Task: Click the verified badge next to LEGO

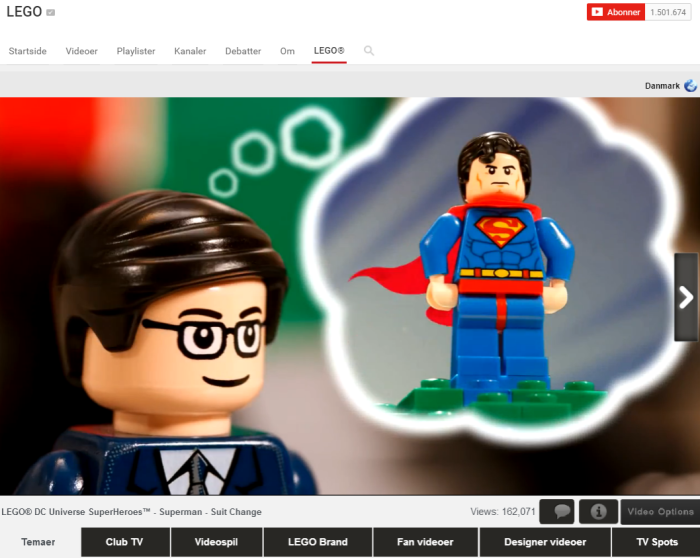Action: 51,12
